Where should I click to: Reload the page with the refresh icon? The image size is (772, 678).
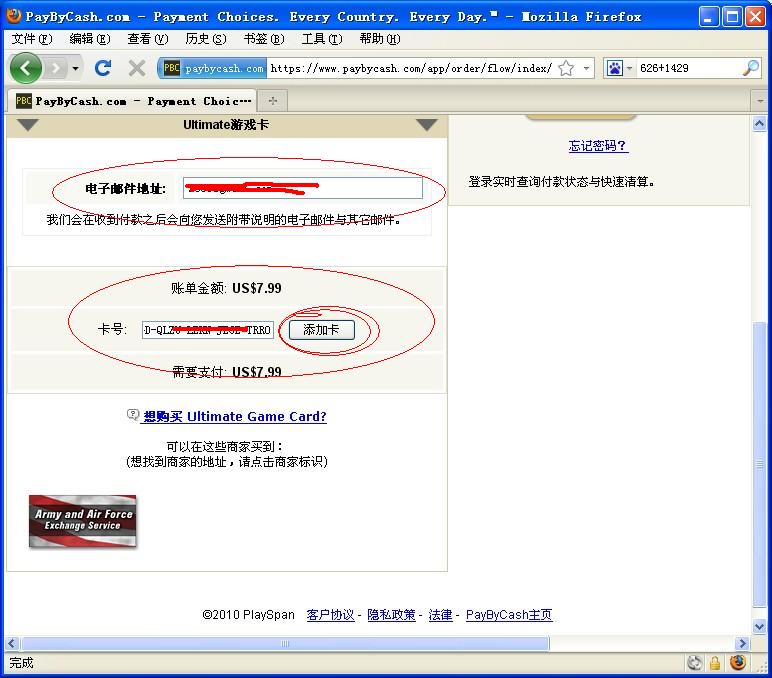102,68
